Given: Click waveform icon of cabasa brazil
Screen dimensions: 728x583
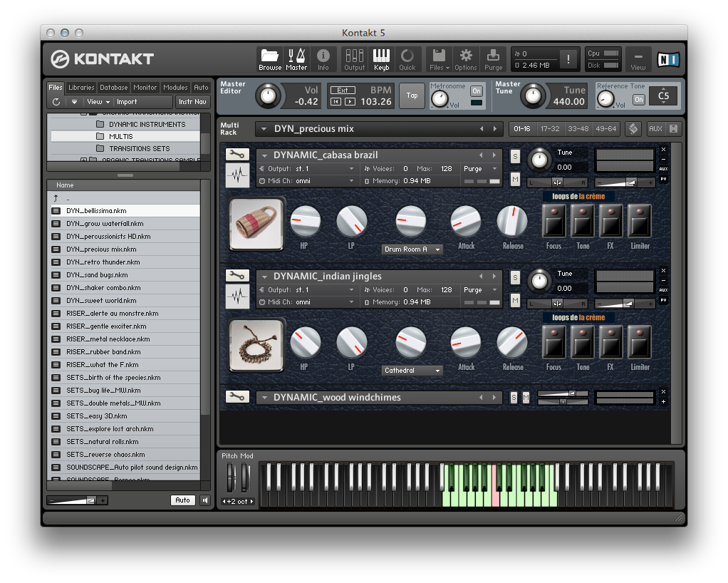Looking at the screenshot, I should tap(237, 175).
